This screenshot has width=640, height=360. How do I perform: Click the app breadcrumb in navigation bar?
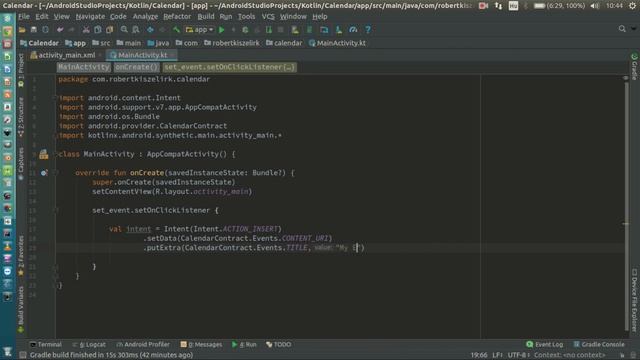click(x=76, y=43)
